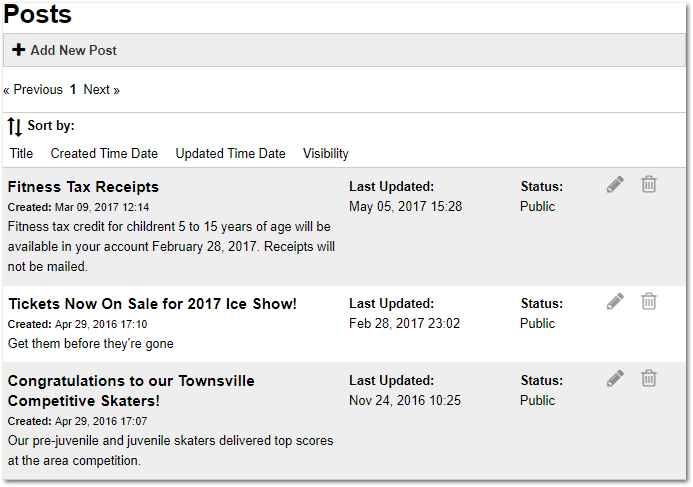
Task: Edit the Fitness Tax Receipts post
Action: (x=615, y=184)
